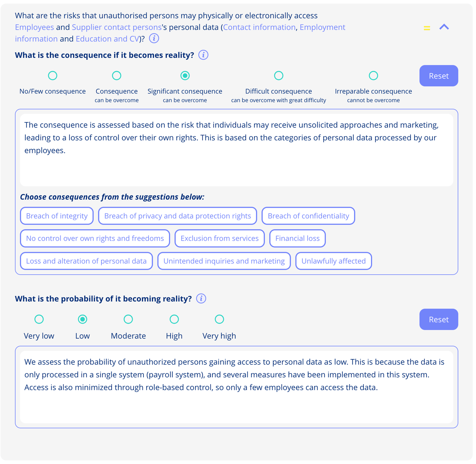
Task: Open info tooltip for the risk question
Action: (x=154, y=38)
